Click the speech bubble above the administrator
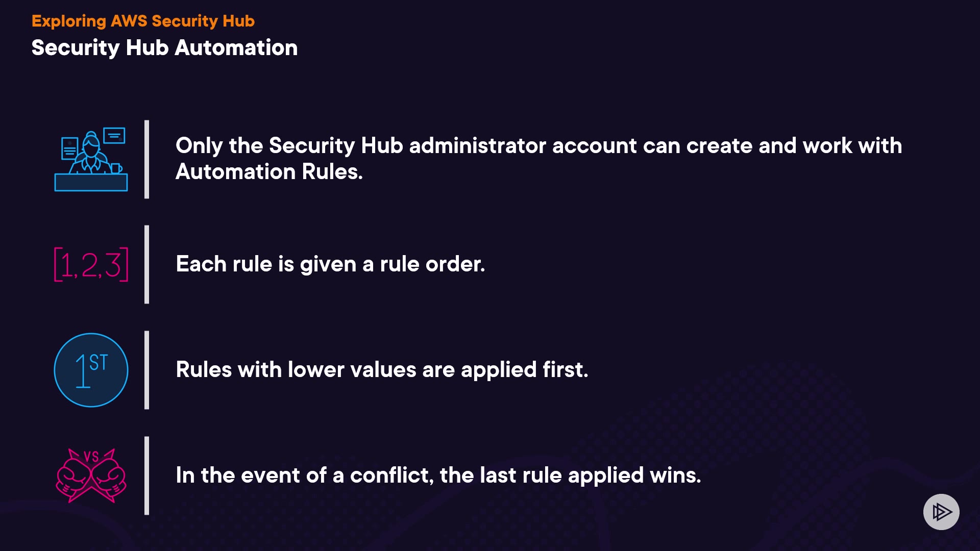Screen dimensions: 980x551 (x=114, y=136)
